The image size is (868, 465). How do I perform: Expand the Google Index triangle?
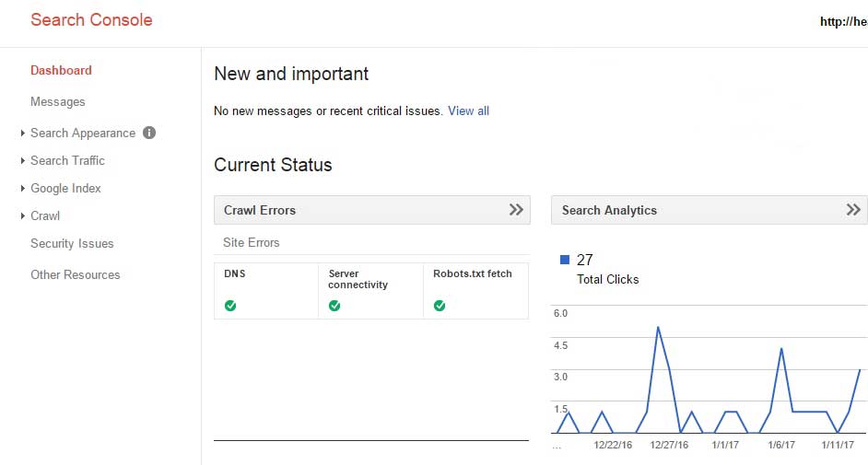(23, 188)
